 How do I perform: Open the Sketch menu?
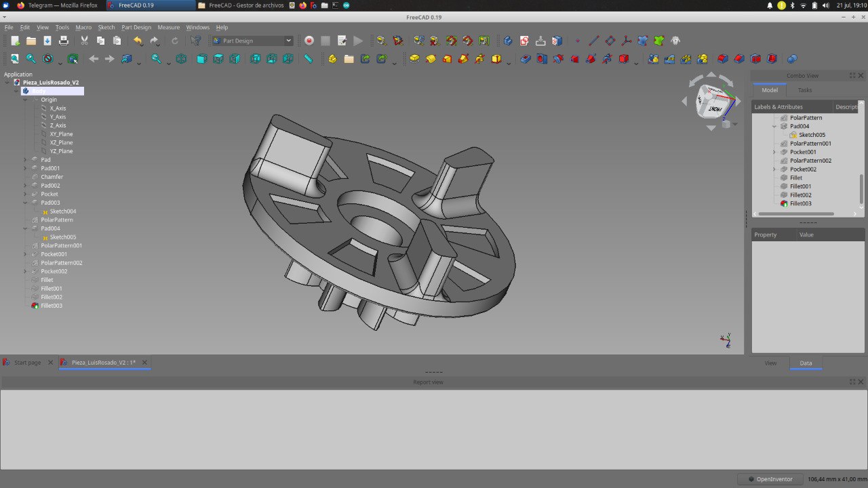click(x=106, y=28)
